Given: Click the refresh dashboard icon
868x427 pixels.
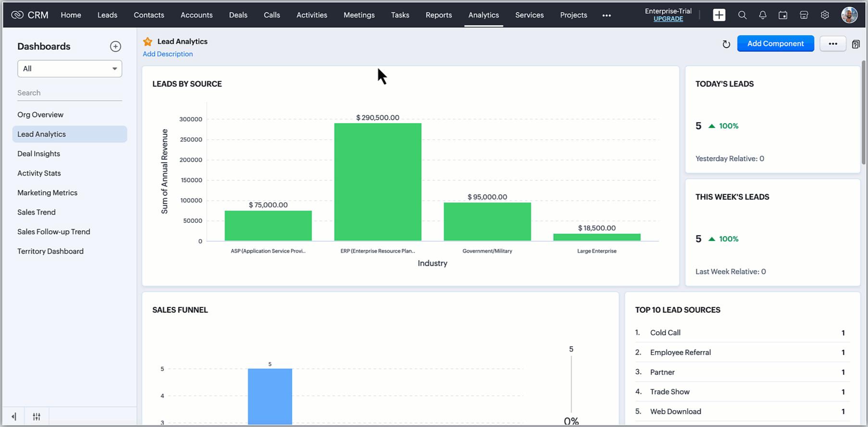Looking at the screenshot, I should [x=726, y=44].
